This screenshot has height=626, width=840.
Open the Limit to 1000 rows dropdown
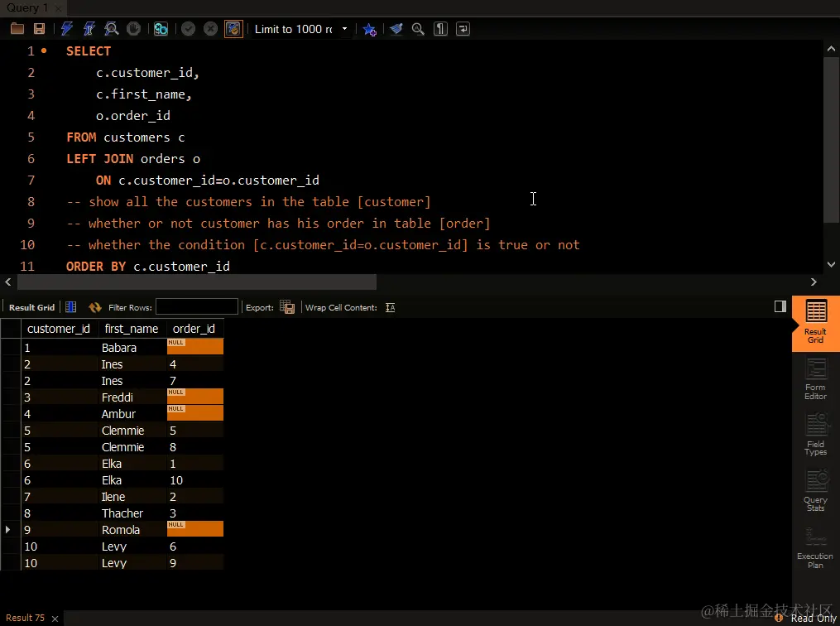pos(344,29)
